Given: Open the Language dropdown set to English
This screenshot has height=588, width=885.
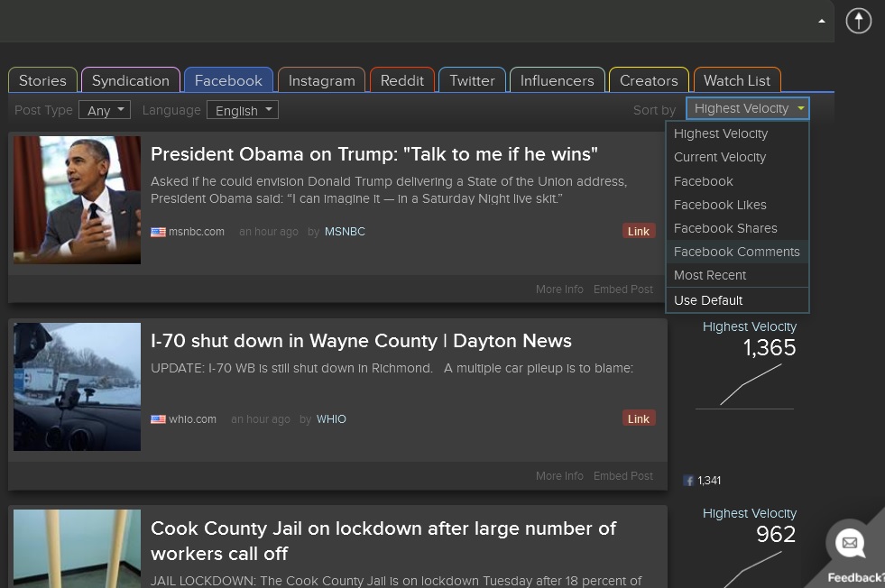Looking at the screenshot, I should 242,109.
